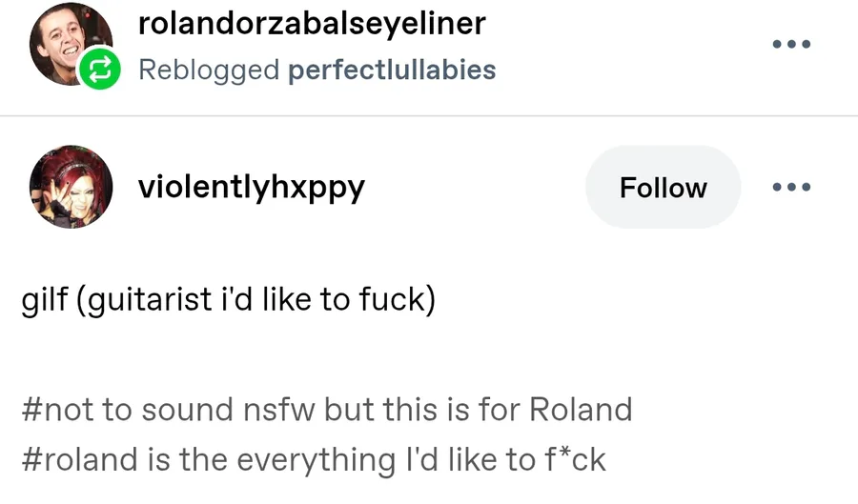858x504 pixels.
Task: Open the '#roland is the everything' tag
Action: [x=313, y=459]
